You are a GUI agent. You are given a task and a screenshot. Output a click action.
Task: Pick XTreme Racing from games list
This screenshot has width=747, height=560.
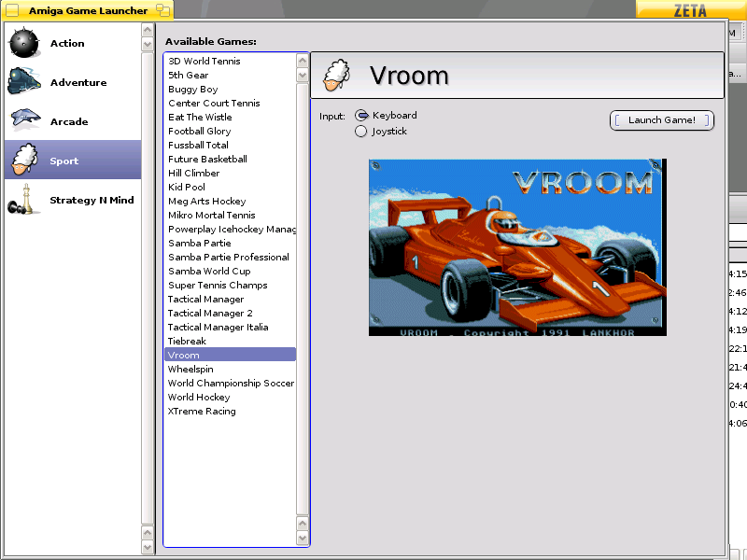point(202,411)
